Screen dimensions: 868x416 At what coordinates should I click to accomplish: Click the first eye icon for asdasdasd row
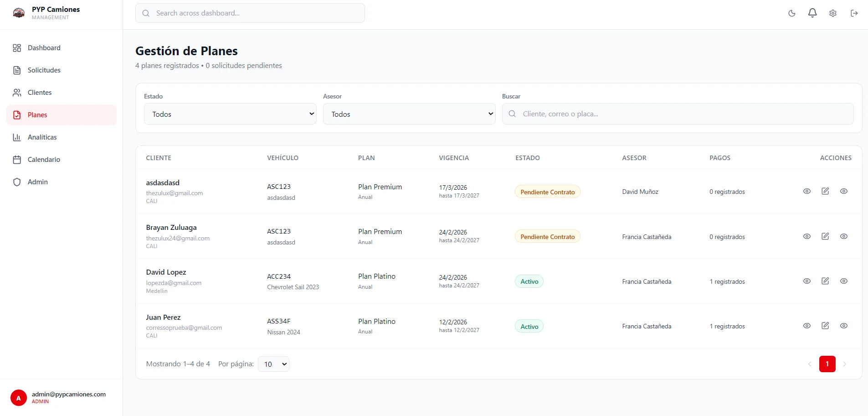point(807,191)
